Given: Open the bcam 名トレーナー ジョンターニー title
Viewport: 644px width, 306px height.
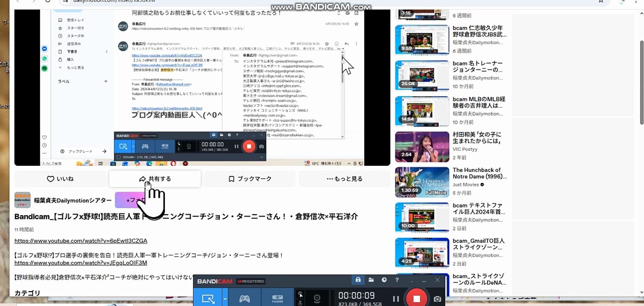Looking at the screenshot, I should pyautogui.click(x=478, y=67).
